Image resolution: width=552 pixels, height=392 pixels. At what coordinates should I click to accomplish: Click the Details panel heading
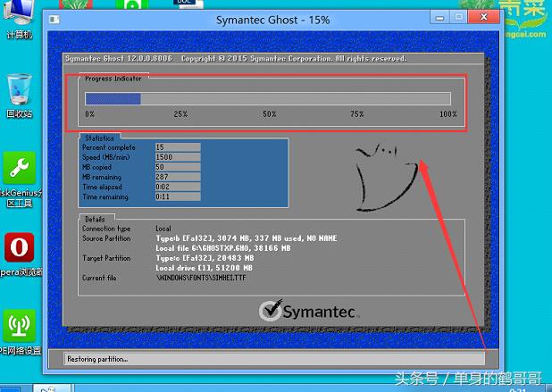(x=95, y=220)
